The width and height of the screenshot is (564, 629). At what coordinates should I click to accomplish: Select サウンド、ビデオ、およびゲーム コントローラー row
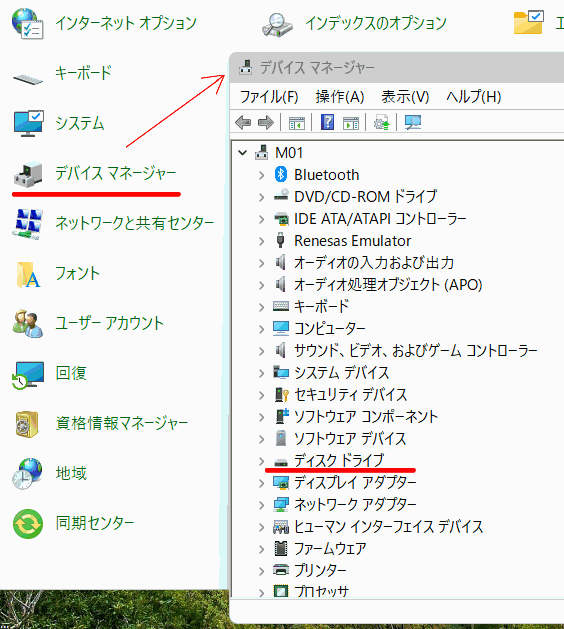[415, 351]
